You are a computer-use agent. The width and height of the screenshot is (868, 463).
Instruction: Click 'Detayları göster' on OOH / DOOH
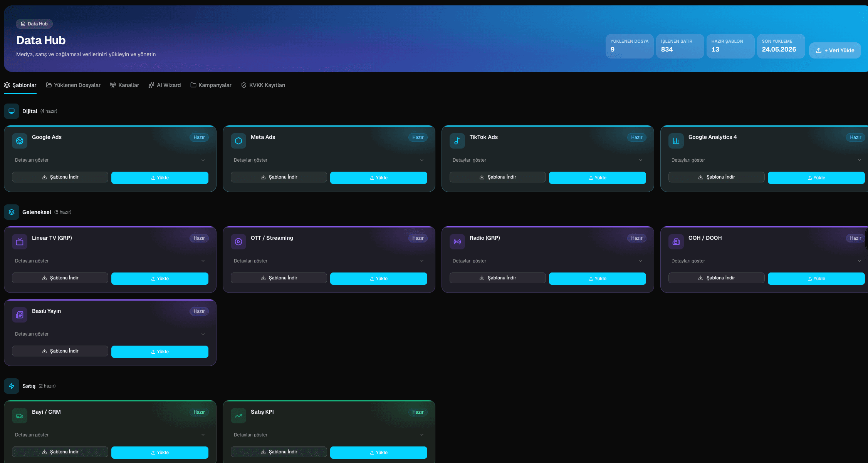pos(688,261)
